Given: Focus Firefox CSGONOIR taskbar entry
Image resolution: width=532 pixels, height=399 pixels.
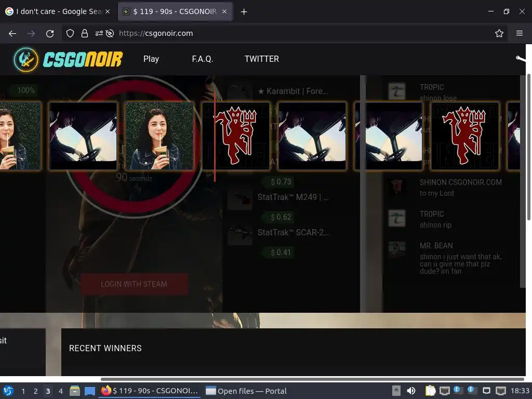Looking at the screenshot, I should pos(149,391).
